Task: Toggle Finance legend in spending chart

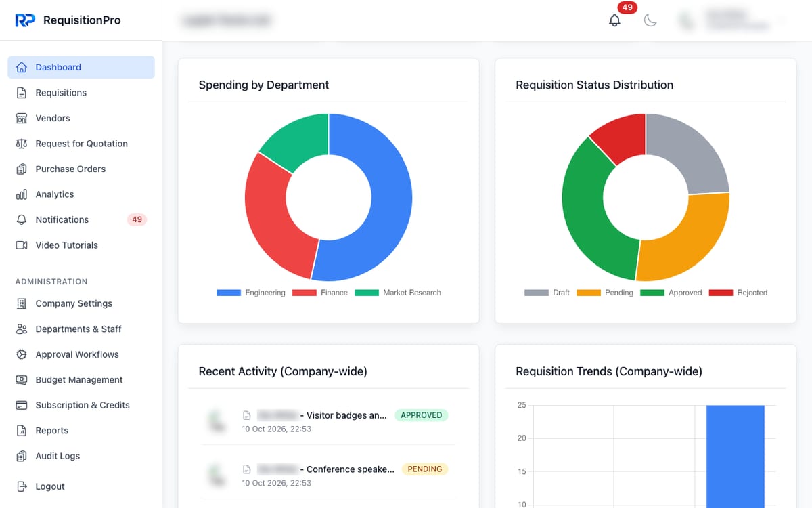Action: click(x=320, y=293)
